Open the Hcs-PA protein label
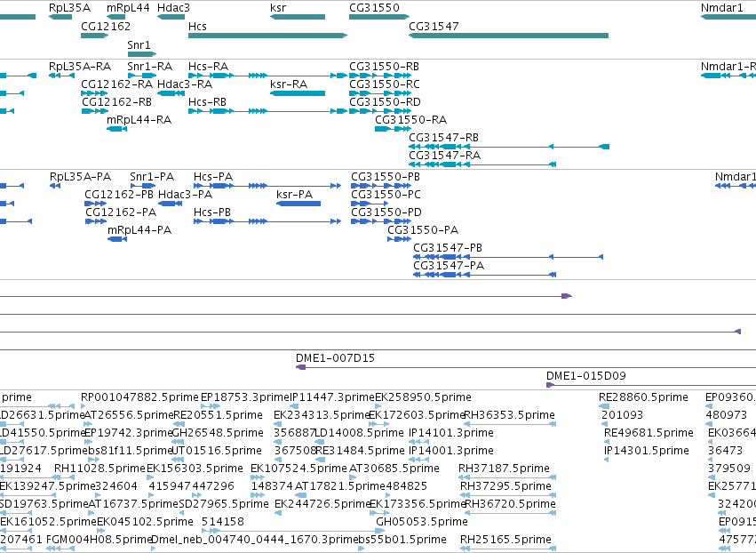This screenshot has width=756, height=553. (213, 177)
